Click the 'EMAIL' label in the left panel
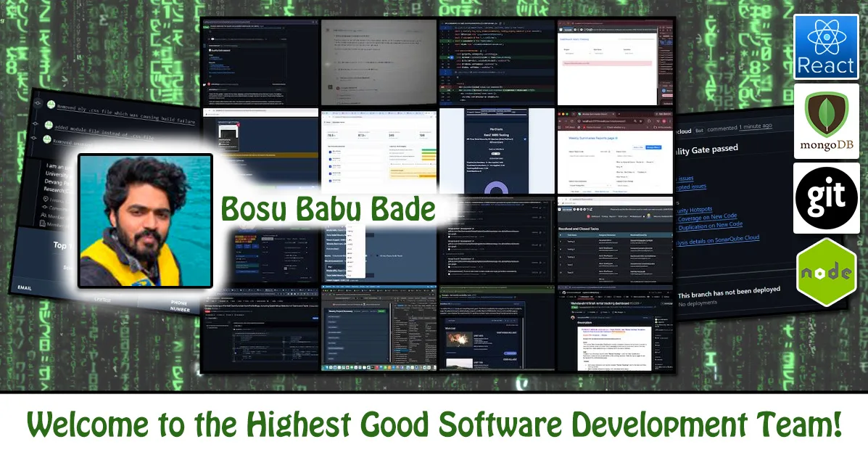Image resolution: width=868 pixels, height=455 pixels. (25, 287)
